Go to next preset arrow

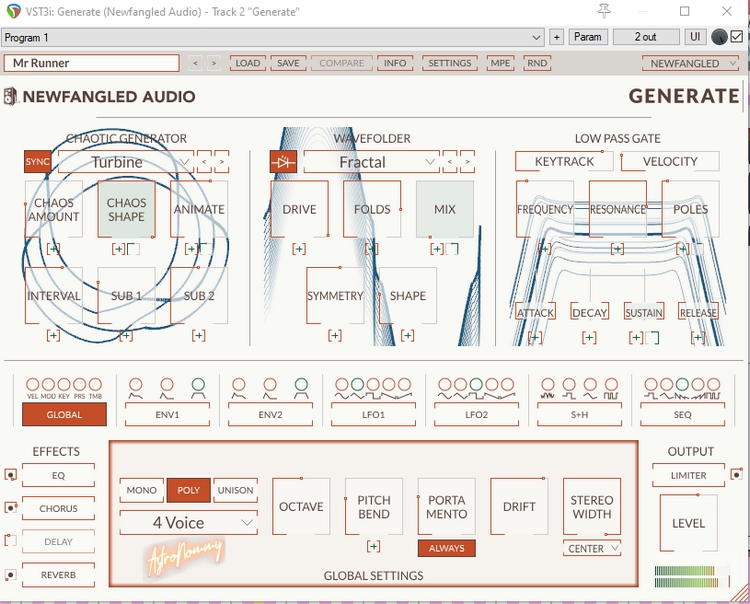[x=214, y=63]
